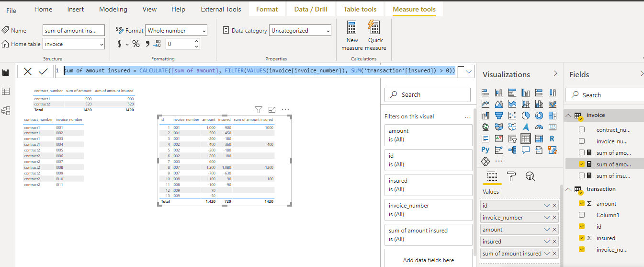
Task: Apply percentage format
Action: pos(136,44)
